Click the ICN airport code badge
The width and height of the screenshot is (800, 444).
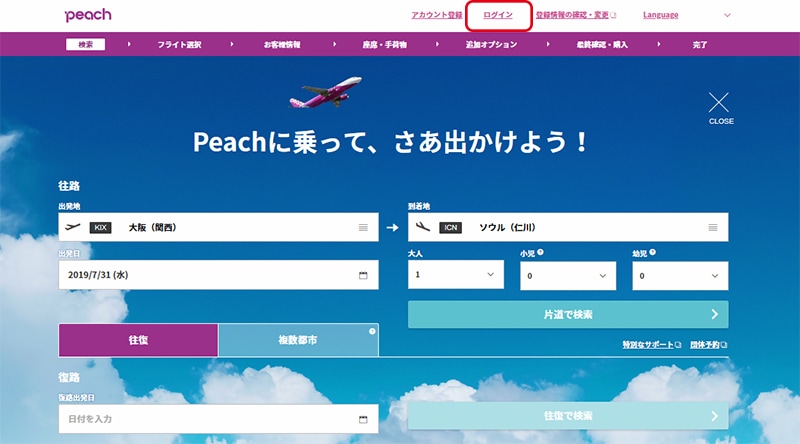pos(451,228)
